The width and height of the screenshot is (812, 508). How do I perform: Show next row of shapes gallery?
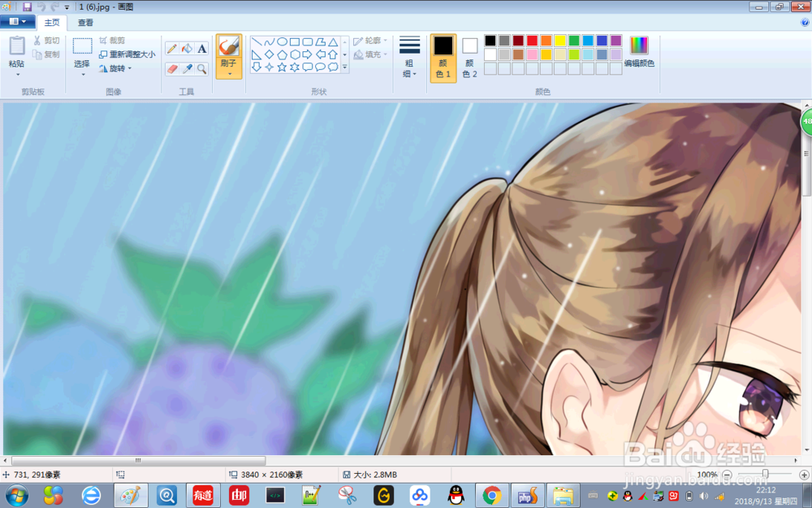345,54
